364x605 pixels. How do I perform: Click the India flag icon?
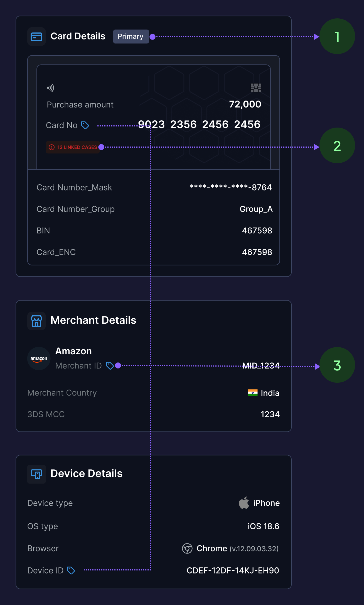click(253, 393)
